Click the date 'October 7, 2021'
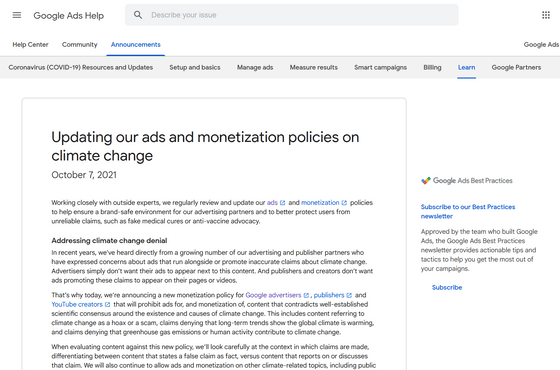 coord(84,175)
